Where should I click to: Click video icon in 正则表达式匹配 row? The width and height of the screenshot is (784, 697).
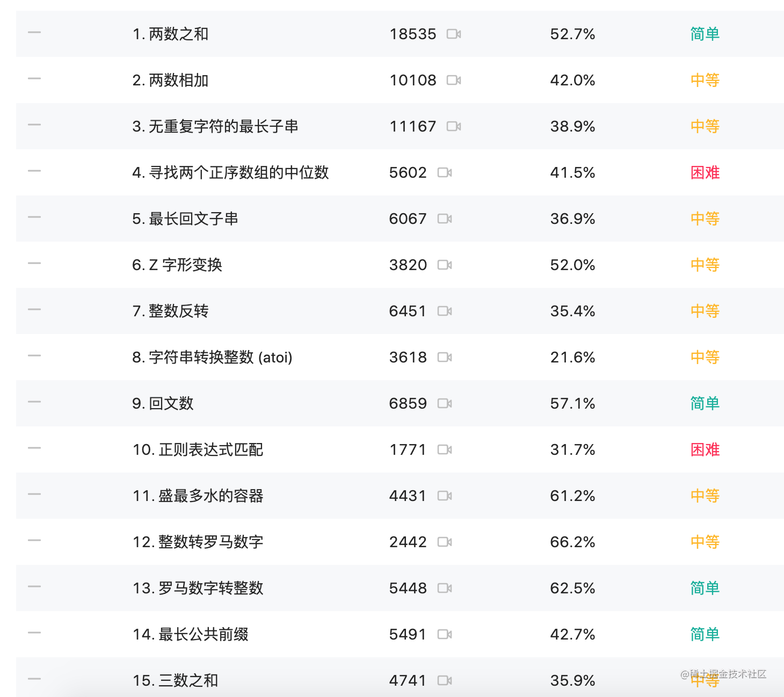(x=445, y=449)
